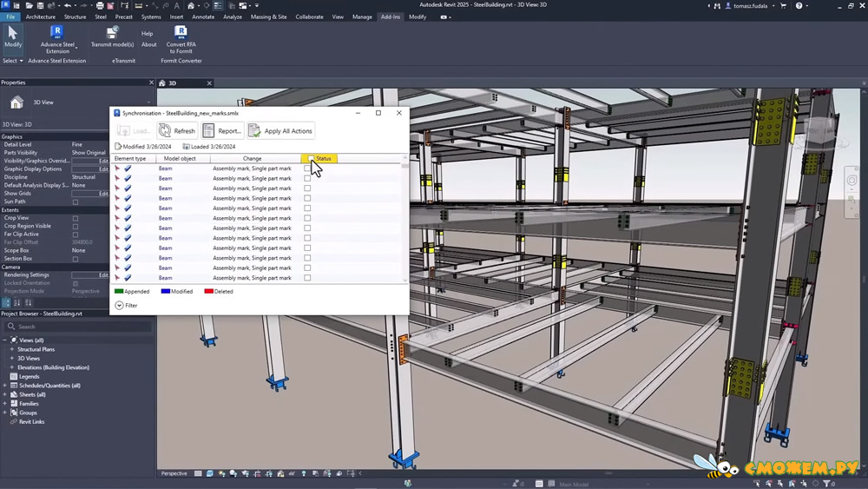This screenshot has width=868, height=489.
Task: Click Edit button for Show Grids
Action: click(90, 194)
